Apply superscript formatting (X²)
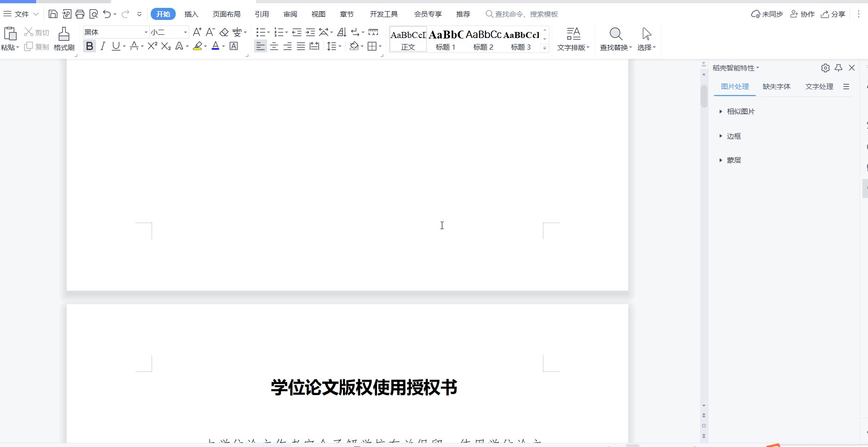The image size is (868, 447). tap(153, 46)
